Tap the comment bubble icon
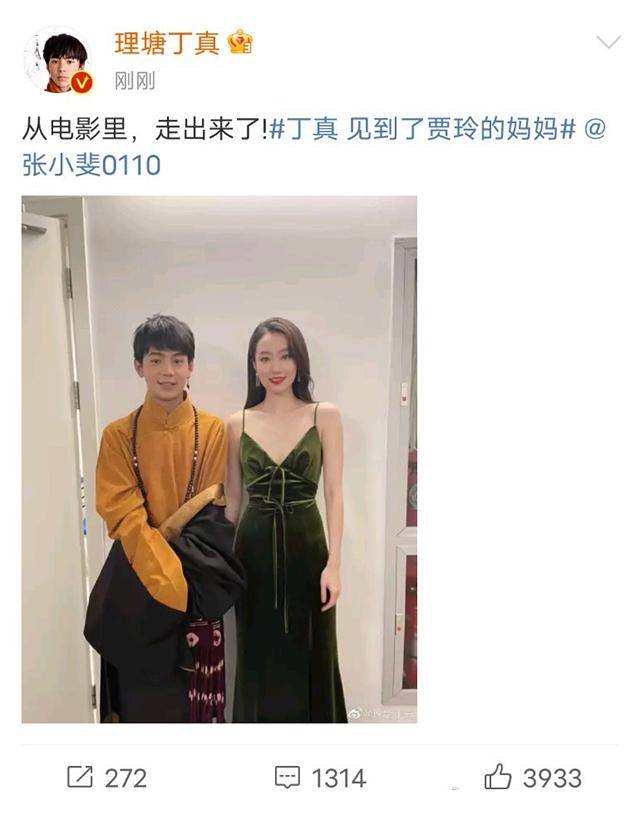Screen dimensions: 640x815 pos(287,777)
